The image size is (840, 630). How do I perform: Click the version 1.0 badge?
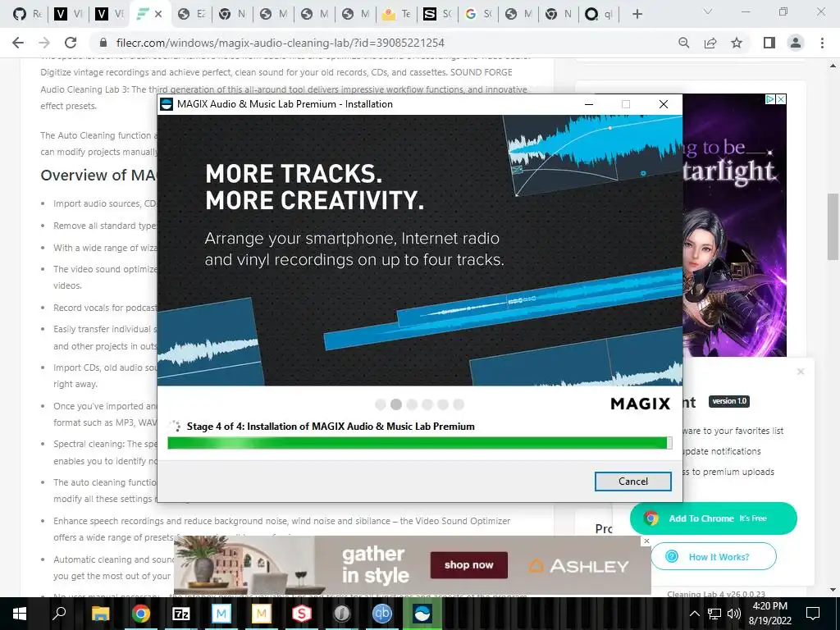coord(729,401)
